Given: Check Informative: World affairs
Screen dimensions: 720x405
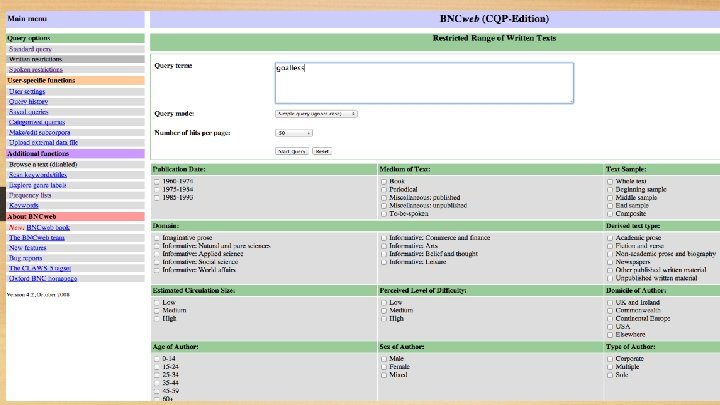Looking at the screenshot, I should click(157, 270).
